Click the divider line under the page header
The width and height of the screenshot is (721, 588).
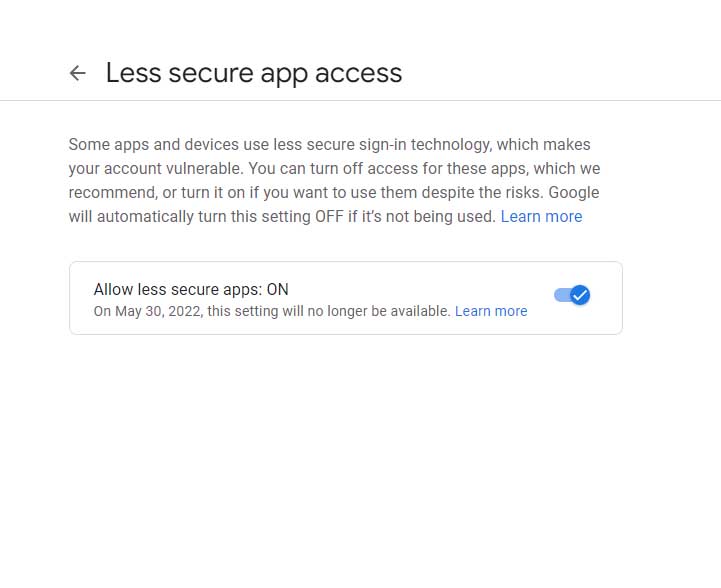360,100
